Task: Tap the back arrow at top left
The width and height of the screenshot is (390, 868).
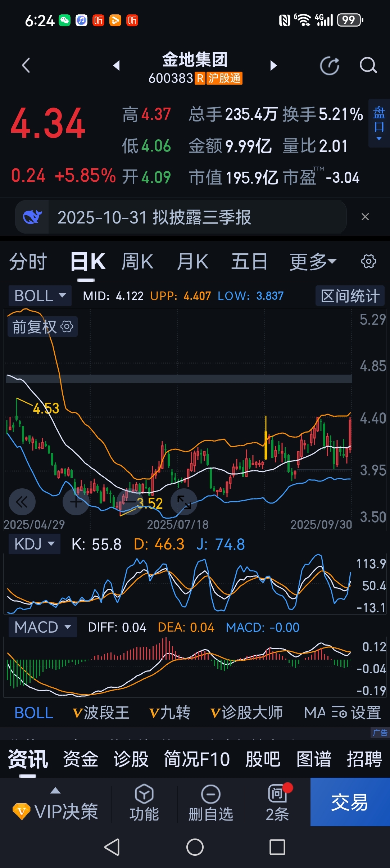Action: [x=26, y=65]
